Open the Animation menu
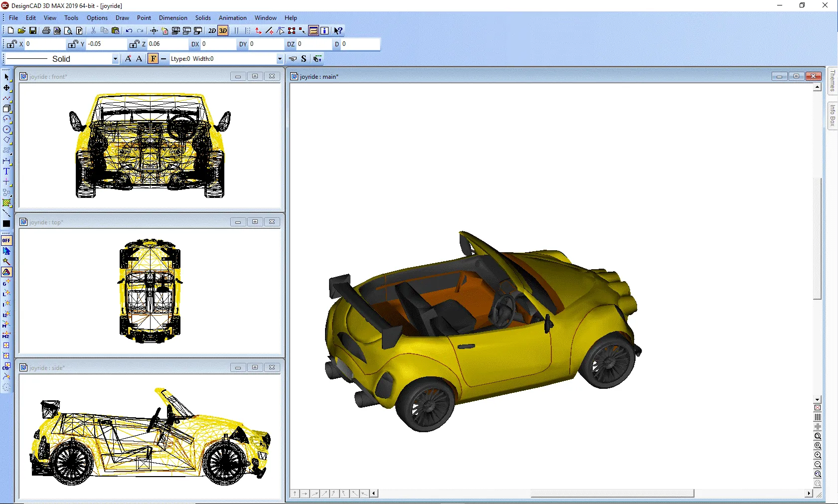Viewport: 838px width, 504px height. coord(232,18)
